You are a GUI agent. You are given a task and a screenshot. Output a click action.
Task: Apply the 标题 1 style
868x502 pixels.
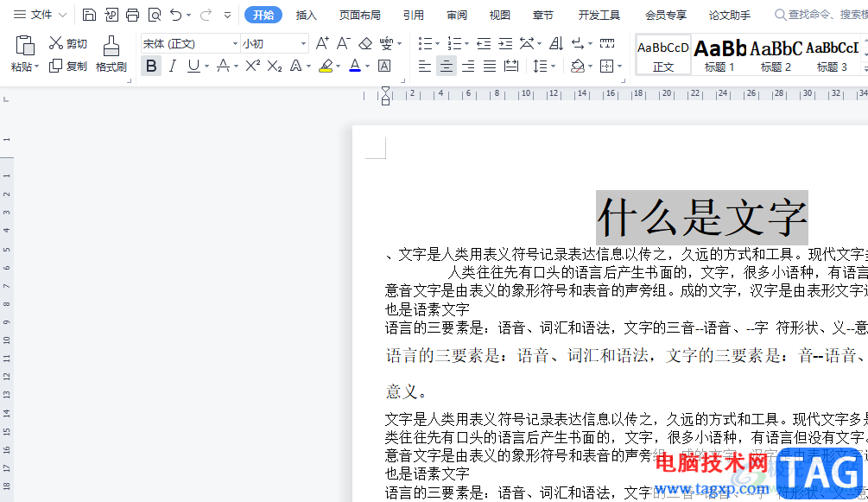click(719, 54)
